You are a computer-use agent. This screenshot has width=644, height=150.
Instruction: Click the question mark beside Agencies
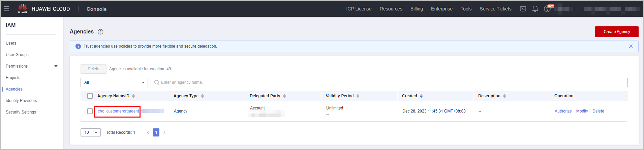100,32
